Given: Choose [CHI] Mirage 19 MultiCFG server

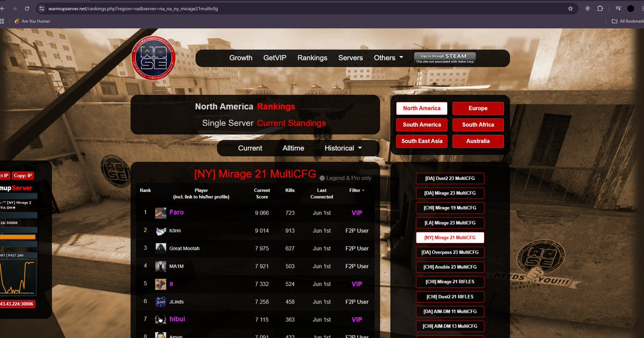Looking at the screenshot, I should 450,208.
